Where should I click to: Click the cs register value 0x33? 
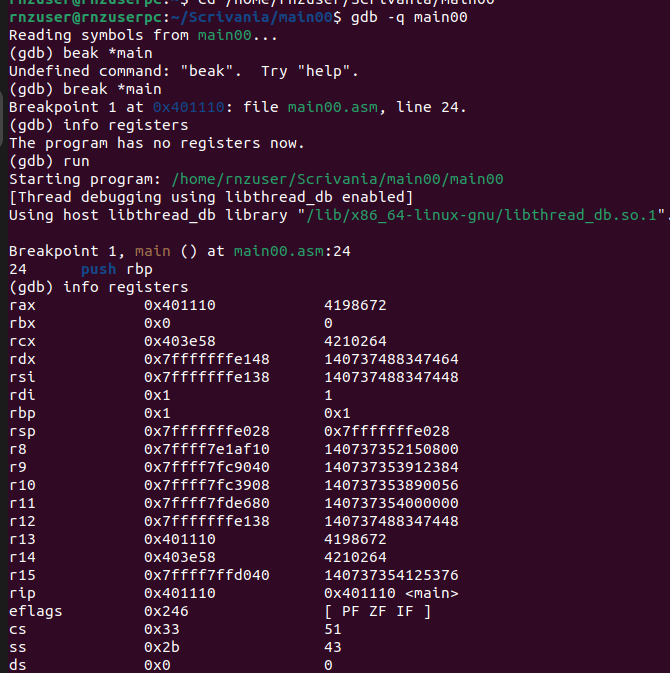click(162, 630)
